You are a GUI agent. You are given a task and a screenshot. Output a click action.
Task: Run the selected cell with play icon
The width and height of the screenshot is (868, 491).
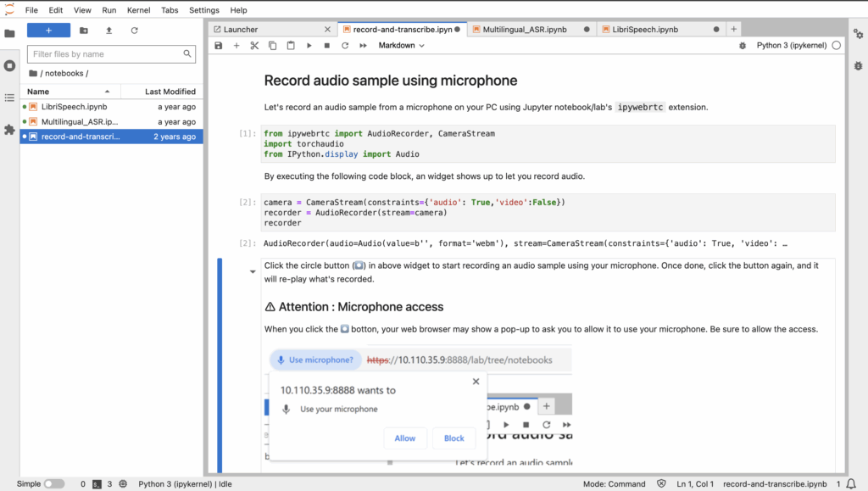[309, 46]
